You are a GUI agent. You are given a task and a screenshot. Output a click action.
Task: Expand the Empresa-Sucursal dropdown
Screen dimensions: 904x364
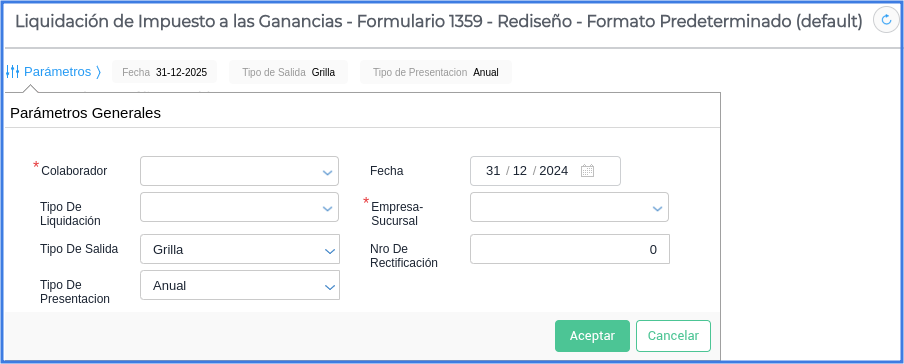(569, 207)
